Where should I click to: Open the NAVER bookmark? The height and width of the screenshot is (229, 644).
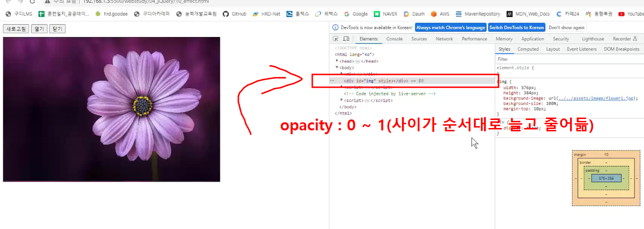pos(386,14)
